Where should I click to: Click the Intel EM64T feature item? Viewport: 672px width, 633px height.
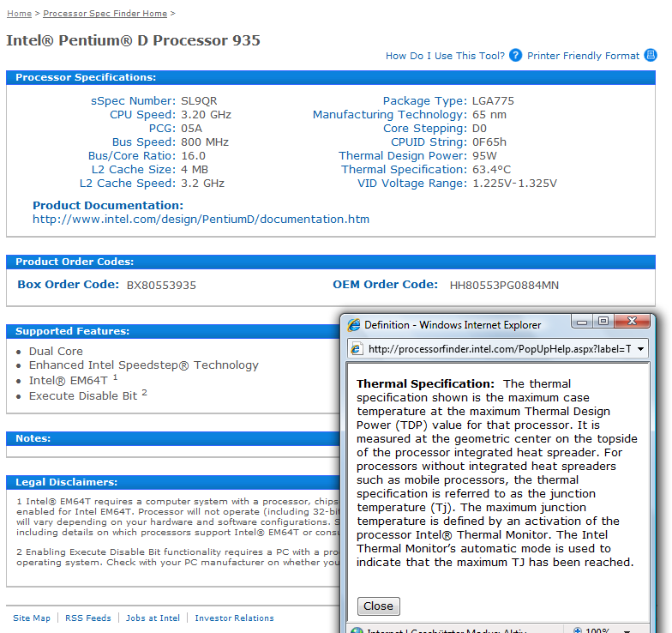tap(73, 379)
